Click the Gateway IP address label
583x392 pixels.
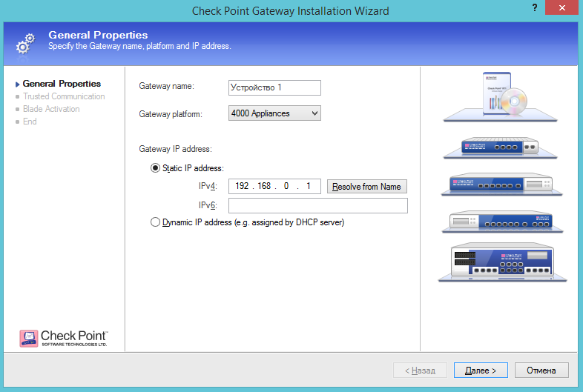coord(176,149)
